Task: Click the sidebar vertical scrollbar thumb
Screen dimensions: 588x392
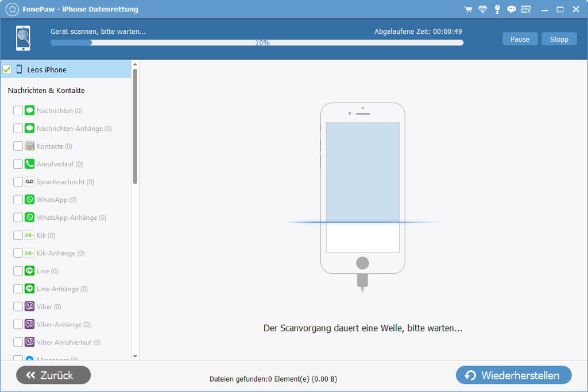Action: click(135, 126)
